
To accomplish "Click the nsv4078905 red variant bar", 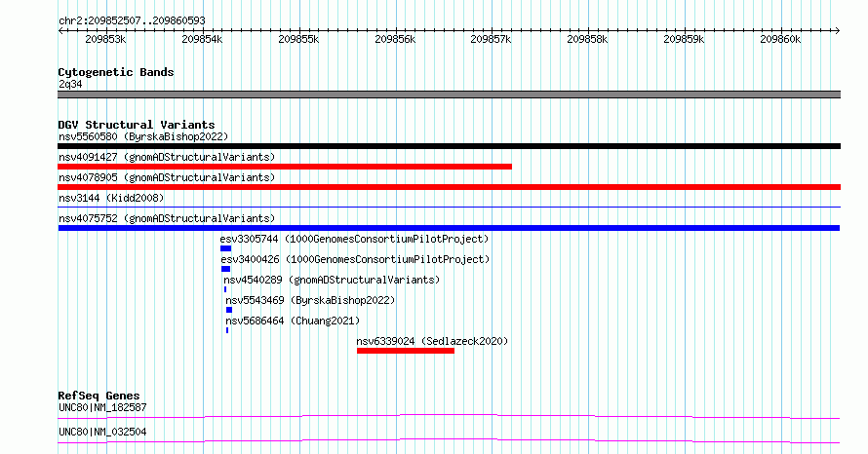I will pos(449,187).
